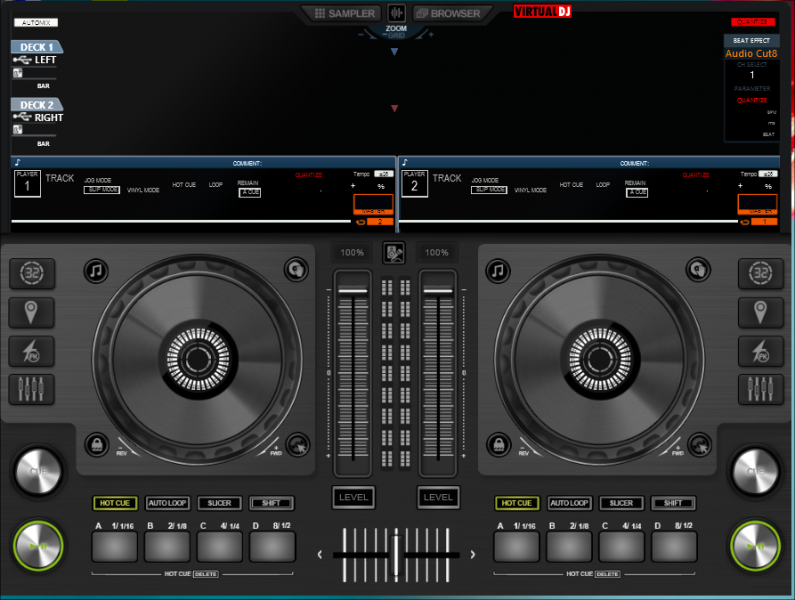The width and height of the screenshot is (795, 600).
Task: Click left deck HOT CUE DELETE button
Action: click(x=205, y=574)
